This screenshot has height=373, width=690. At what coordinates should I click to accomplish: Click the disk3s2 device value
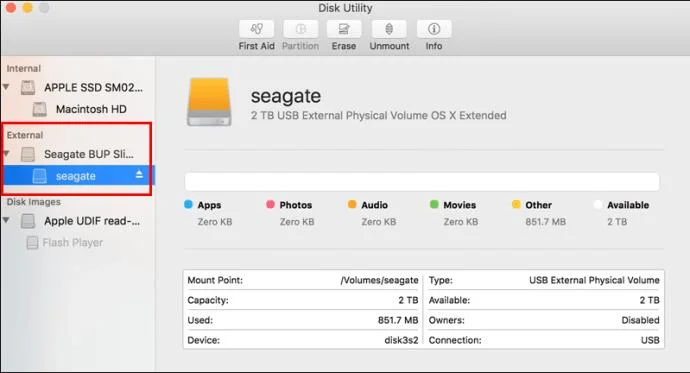(401, 340)
